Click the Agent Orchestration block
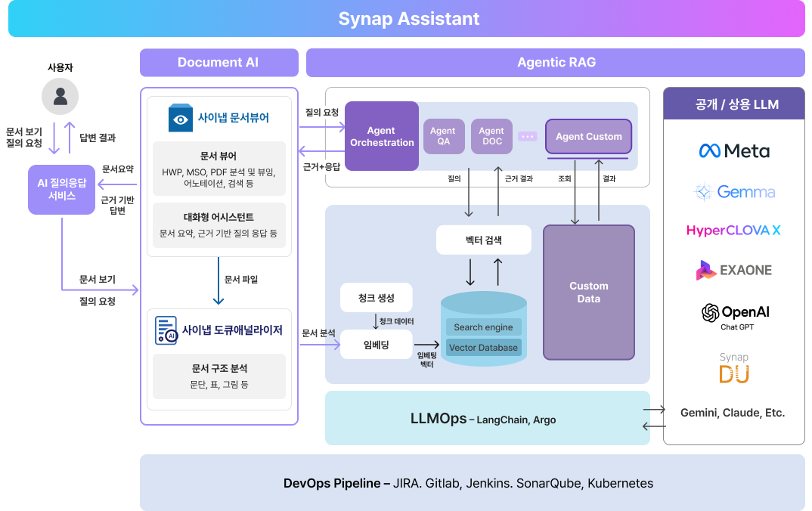The width and height of the screenshot is (812, 511). coord(382,137)
